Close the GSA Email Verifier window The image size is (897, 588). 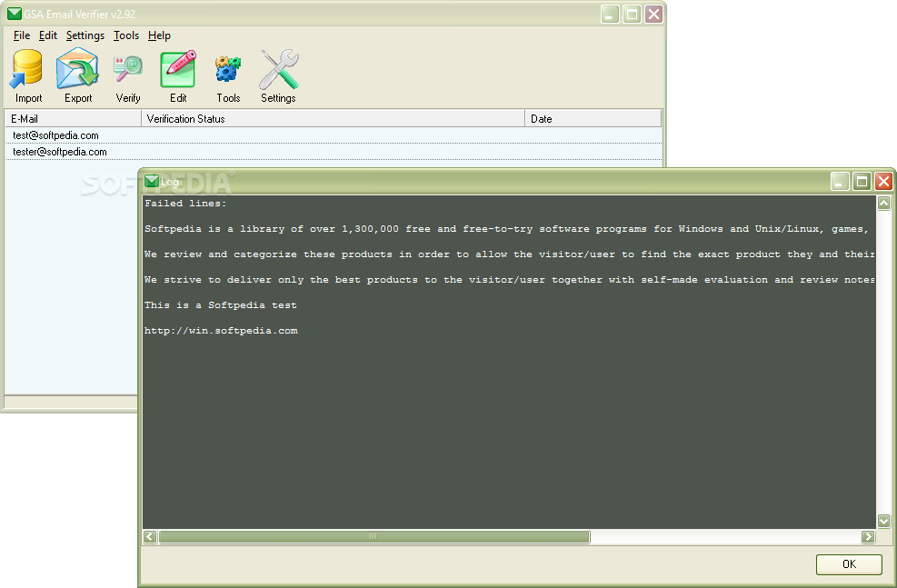click(x=653, y=15)
